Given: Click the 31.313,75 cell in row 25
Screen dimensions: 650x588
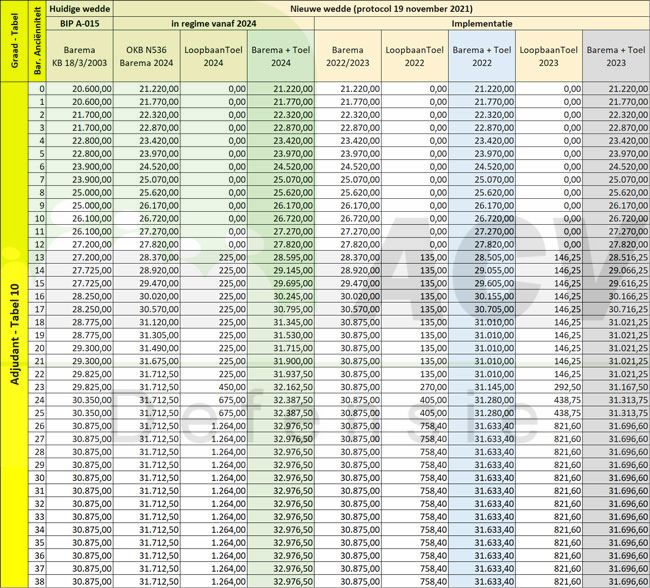Looking at the screenshot, I should (x=616, y=413).
